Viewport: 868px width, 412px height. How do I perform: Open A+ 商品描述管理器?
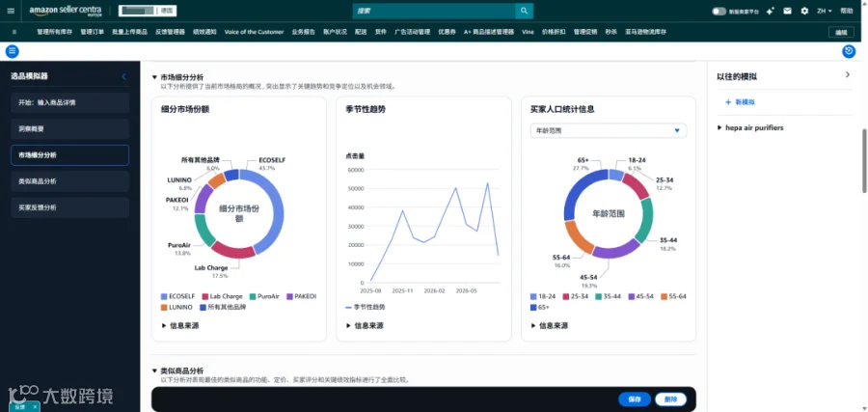pyautogui.click(x=490, y=32)
